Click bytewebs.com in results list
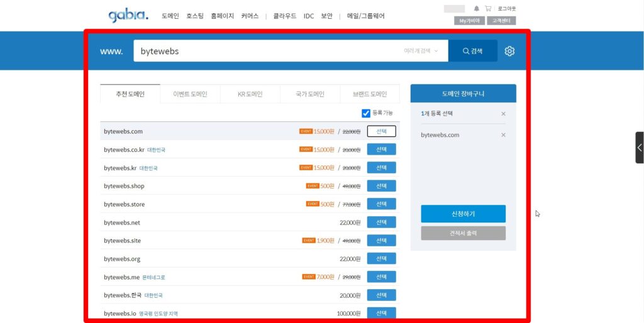Image resolution: width=644 pixels, height=323 pixels. 123,132
